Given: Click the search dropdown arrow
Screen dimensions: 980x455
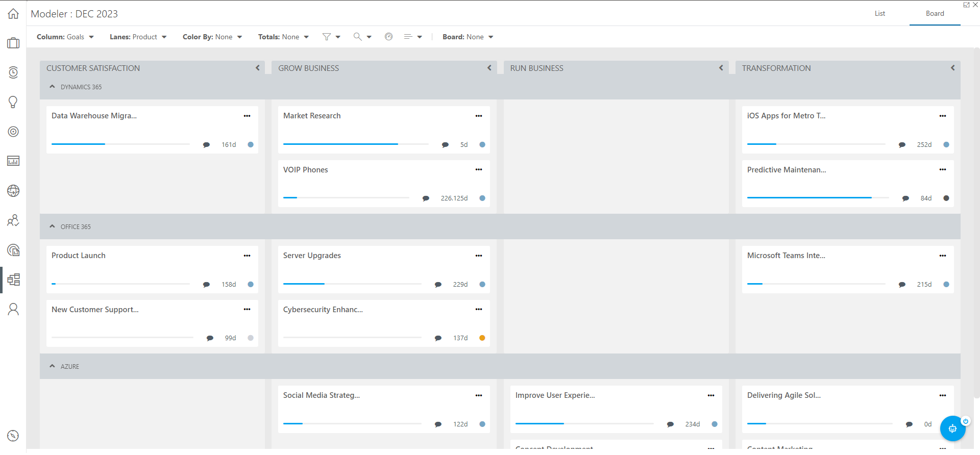Looking at the screenshot, I should [369, 37].
